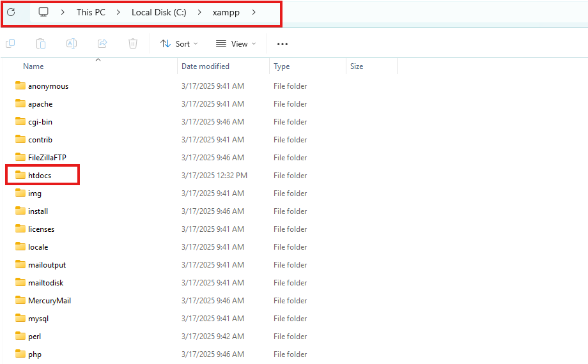Click date modified in cgi-bin row
Image resolution: width=588 pixels, height=364 pixels.
213,122
